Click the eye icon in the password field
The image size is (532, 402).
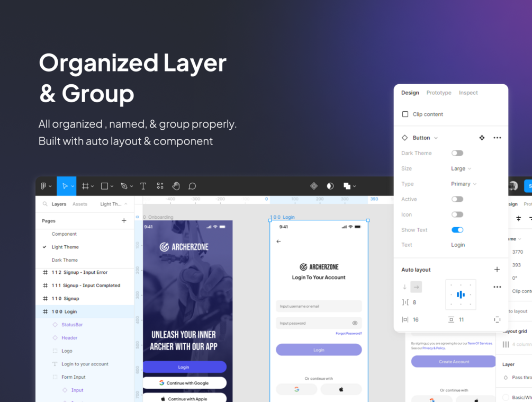click(355, 323)
